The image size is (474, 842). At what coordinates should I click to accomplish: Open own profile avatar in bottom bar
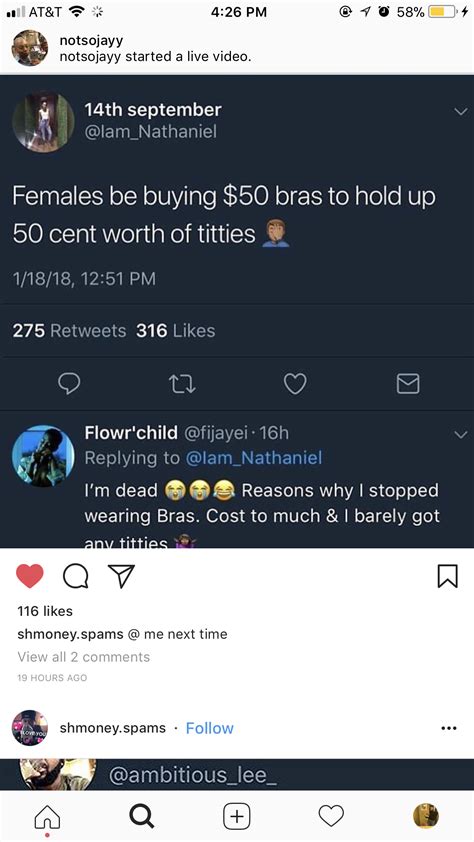[x=426, y=816]
